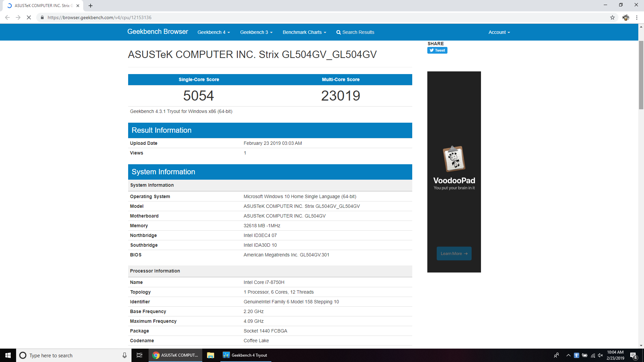Unmute the volume speaker icon
This screenshot has height=362, width=644.
pos(600,355)
